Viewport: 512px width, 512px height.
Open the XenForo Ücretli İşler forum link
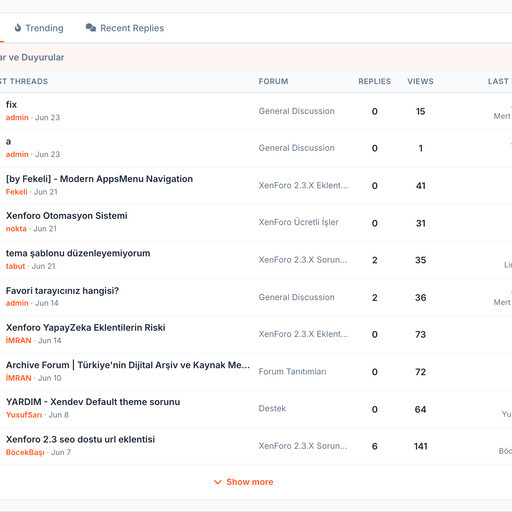point(298,222)
